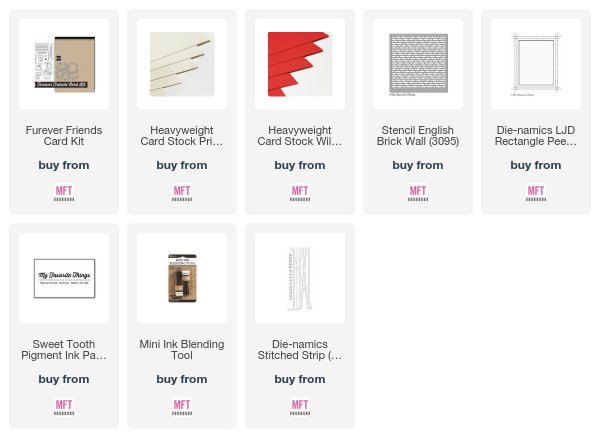
Task: Open the Sweet Tooth Pigment Ink Pad image
Action: pyautogui.click(x=64, y=278)
